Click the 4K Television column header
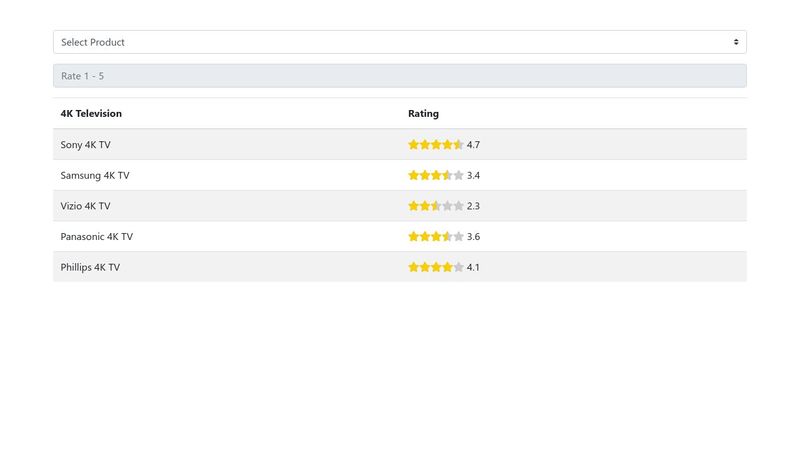 point(91,114)
